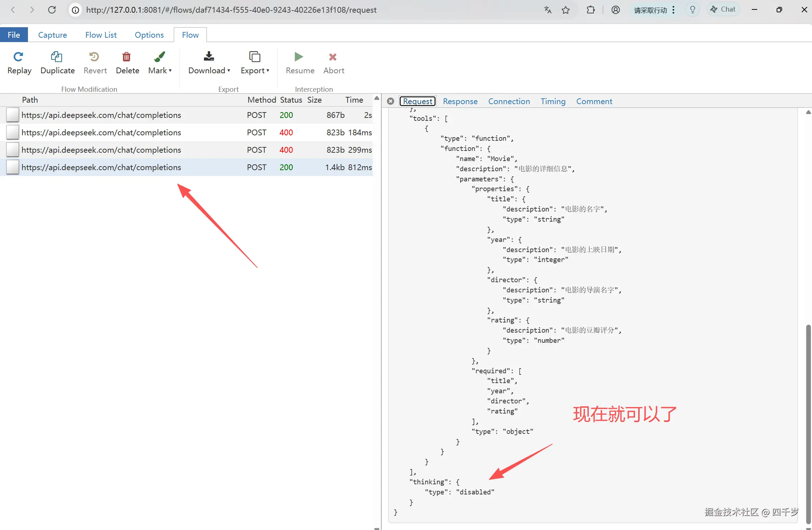Delete the selected flow
The image size is (812, 530).
pyautogui.click(x=127, y=63)
